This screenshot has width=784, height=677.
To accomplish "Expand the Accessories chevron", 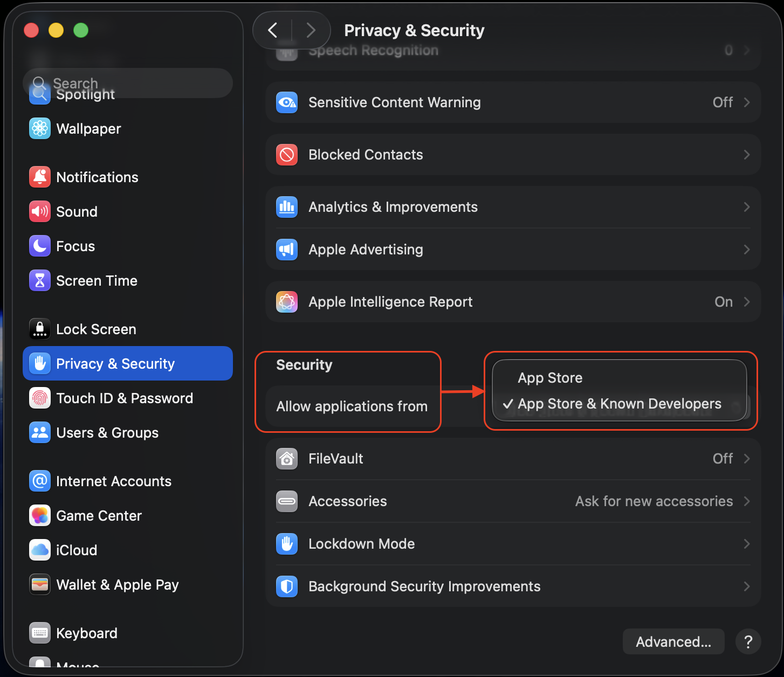I will click(747, 501).
